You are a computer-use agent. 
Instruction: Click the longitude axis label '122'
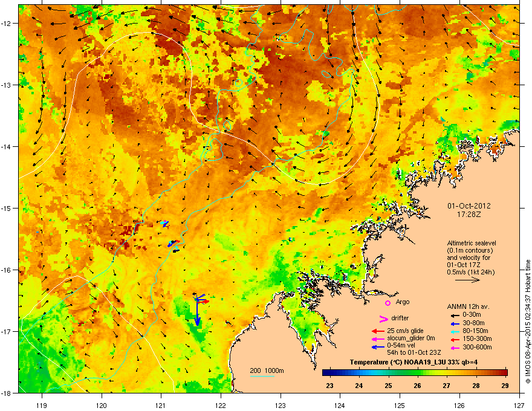pyautogui.click(x=221, y=405)
